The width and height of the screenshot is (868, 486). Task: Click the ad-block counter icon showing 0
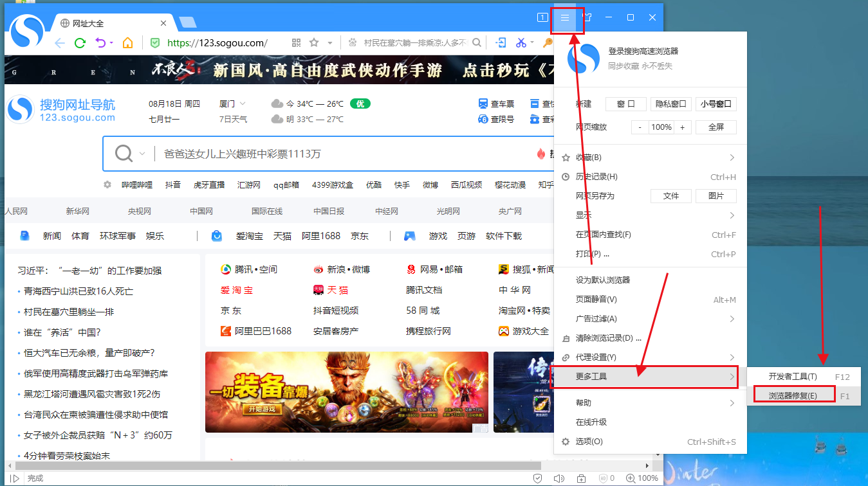606,478
